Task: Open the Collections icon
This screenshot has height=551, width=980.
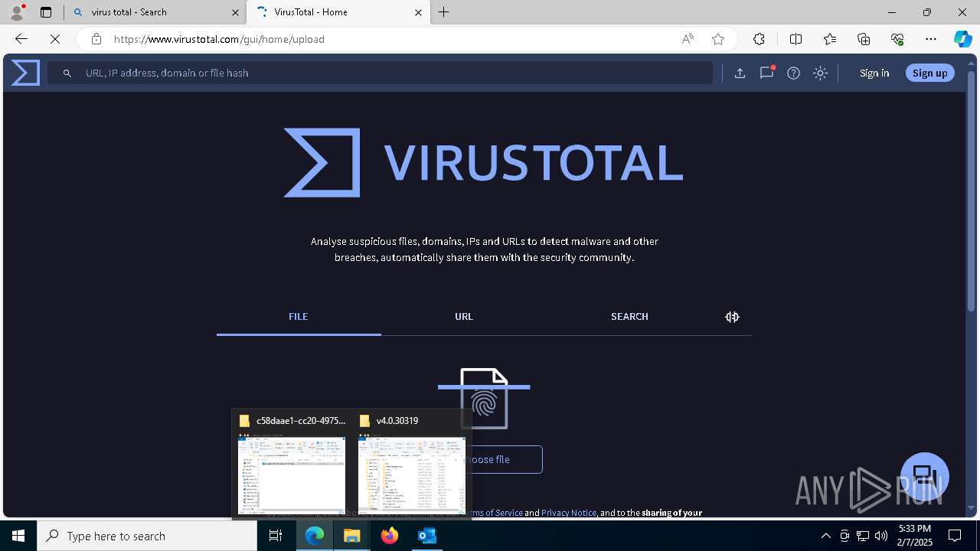Action: pyautogui.click(x=864, y=39)
